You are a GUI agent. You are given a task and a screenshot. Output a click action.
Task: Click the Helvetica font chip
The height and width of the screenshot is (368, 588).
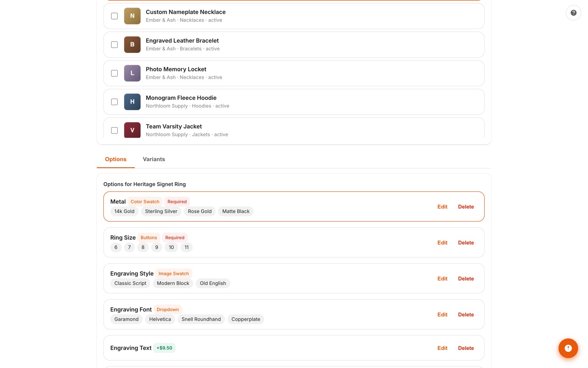click(160, 319)
